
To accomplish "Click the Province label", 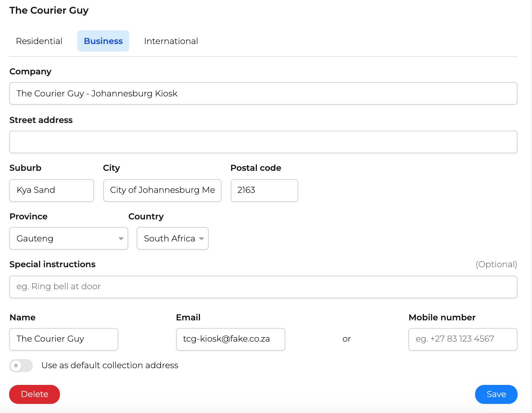I will coord(28,216).
